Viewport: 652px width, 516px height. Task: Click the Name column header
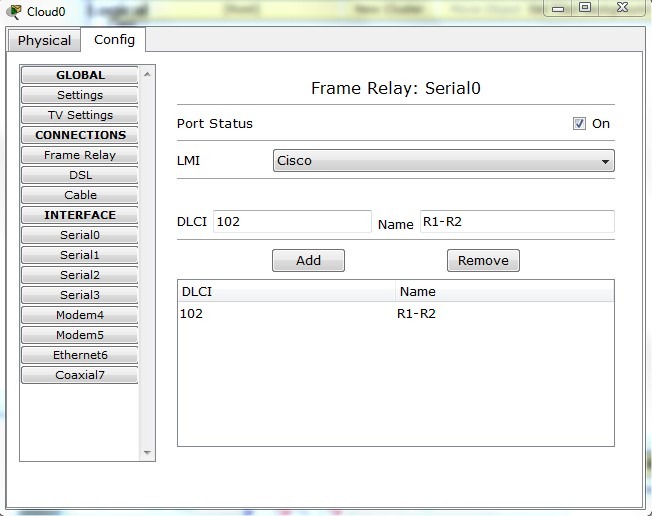point(504,291)
